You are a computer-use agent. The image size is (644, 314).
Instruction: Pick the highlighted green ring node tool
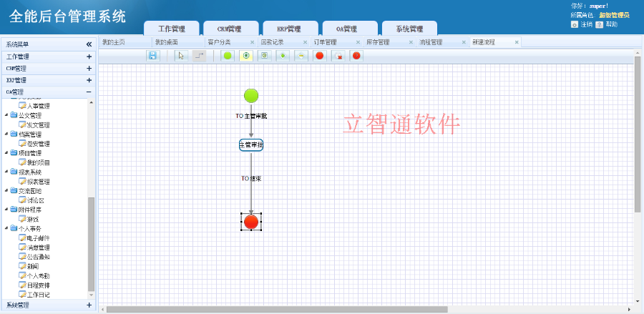click(246, 56)
